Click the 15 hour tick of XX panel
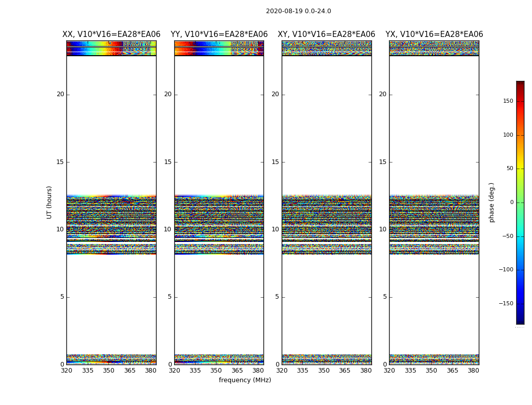This screenshot has height=405, width=532. 60,162
